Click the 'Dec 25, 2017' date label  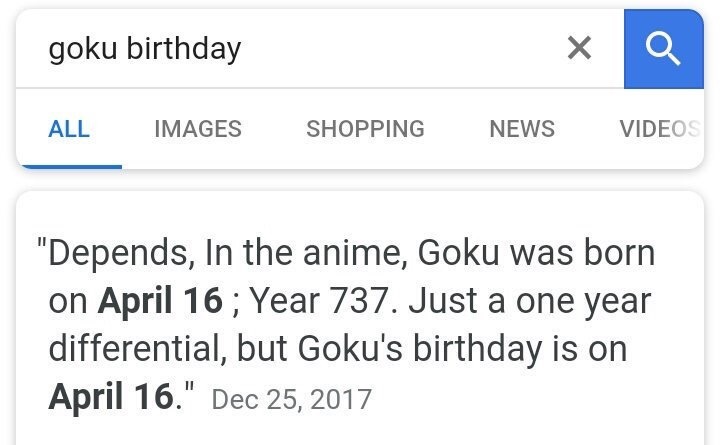pos(292,400)
